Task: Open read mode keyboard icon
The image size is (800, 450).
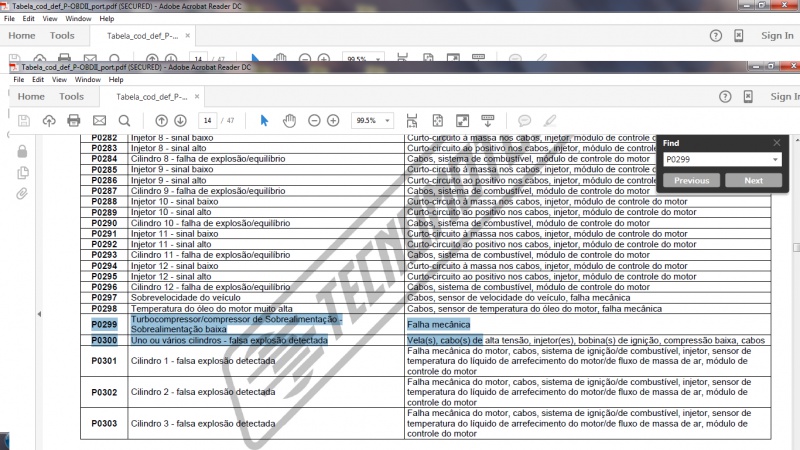Action: [x=488, y=120]
